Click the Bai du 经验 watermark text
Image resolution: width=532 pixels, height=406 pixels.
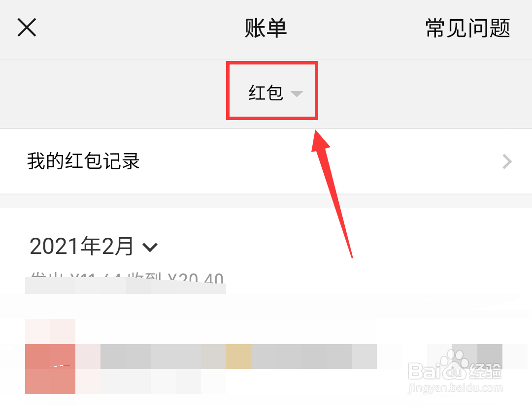point(455,371)
